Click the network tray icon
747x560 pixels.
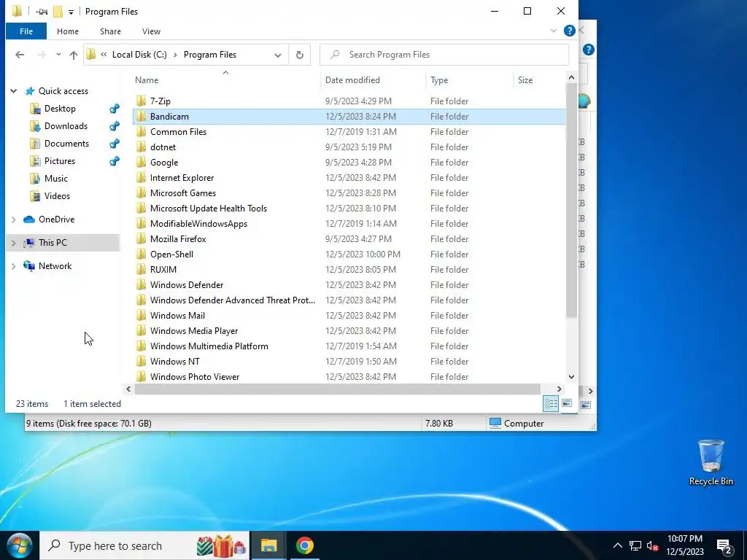[x=635, y=545]
